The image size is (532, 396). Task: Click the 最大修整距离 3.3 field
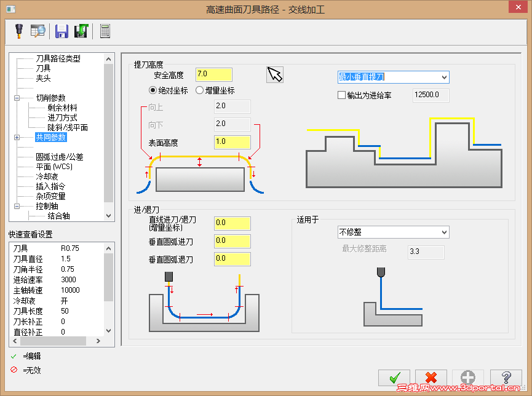click(x=426, y=252)
